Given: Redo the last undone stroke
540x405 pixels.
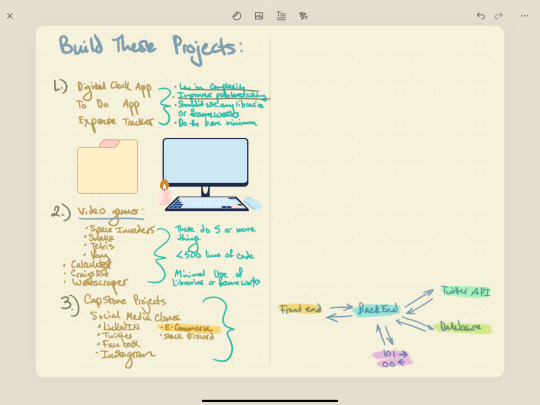Looking at the screenshot, I should (499, 16).
